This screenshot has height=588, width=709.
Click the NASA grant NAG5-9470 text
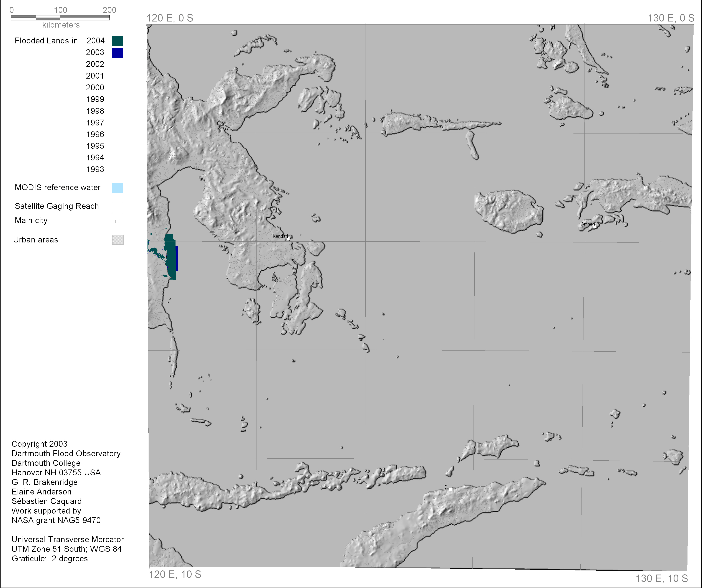point(56,520)
